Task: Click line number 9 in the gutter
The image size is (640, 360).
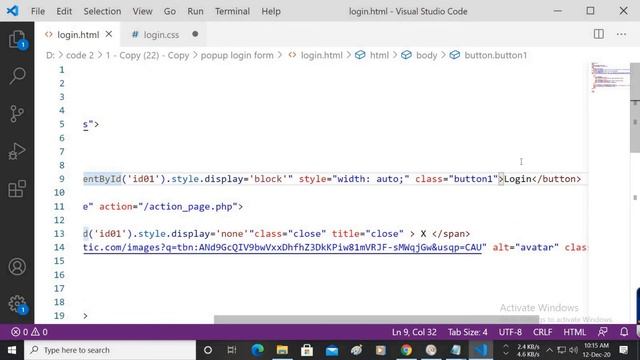Action: (x=62, y=179)
